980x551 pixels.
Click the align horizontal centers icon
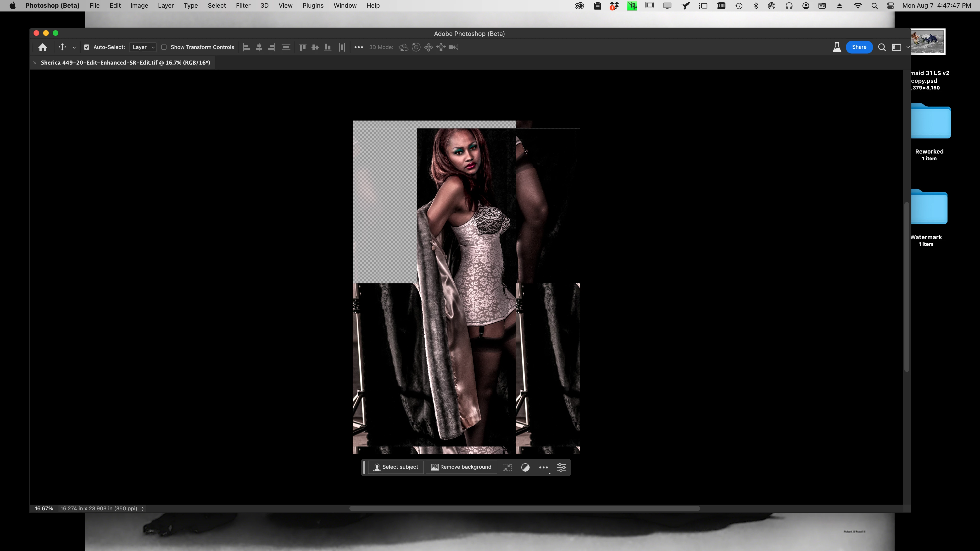tap(259, 47)
